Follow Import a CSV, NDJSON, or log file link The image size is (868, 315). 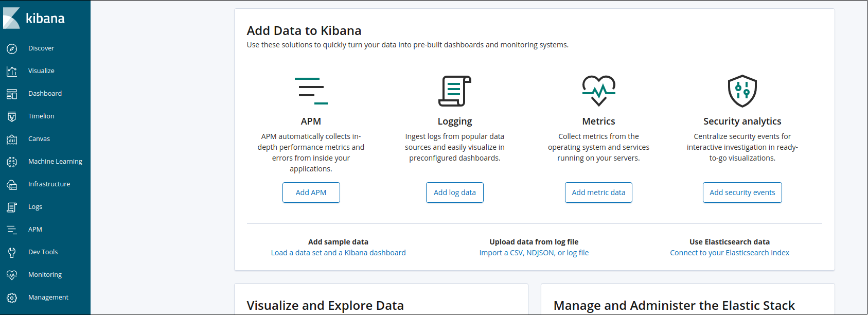coord(534,253)
